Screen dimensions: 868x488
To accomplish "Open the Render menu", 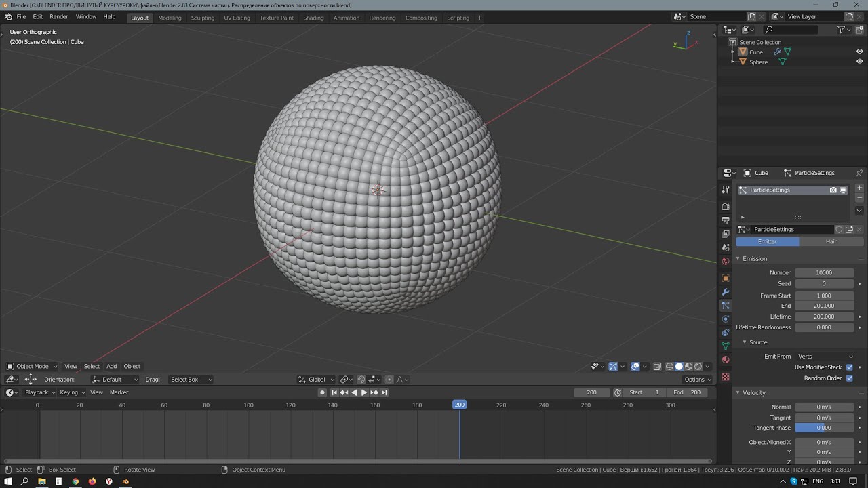I will pyautogui.click(x=59, y=17).
